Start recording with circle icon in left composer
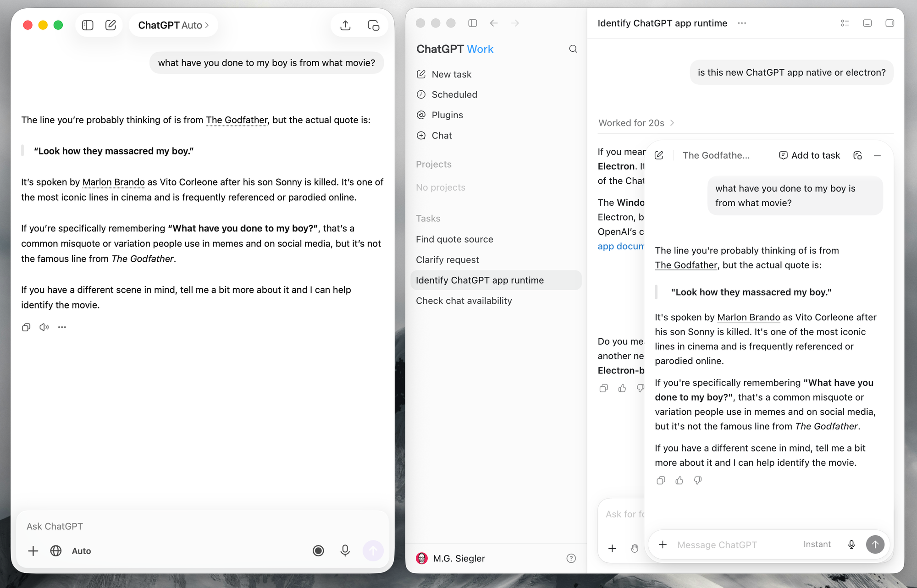 point(318,551)
